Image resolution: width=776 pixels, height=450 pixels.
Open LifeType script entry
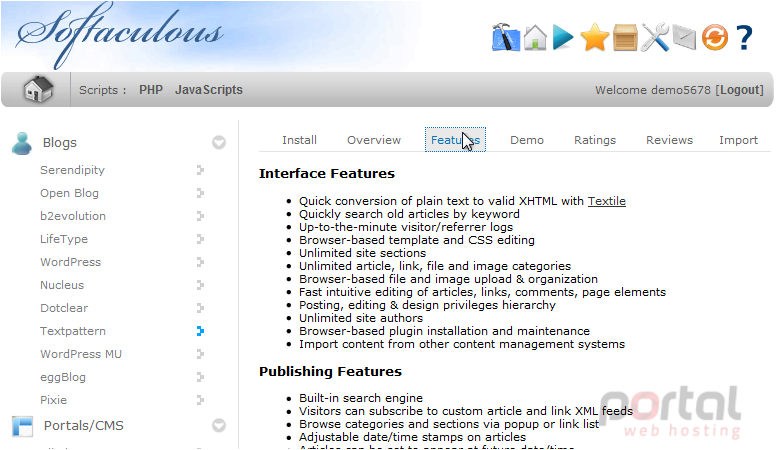click(64, 239)
